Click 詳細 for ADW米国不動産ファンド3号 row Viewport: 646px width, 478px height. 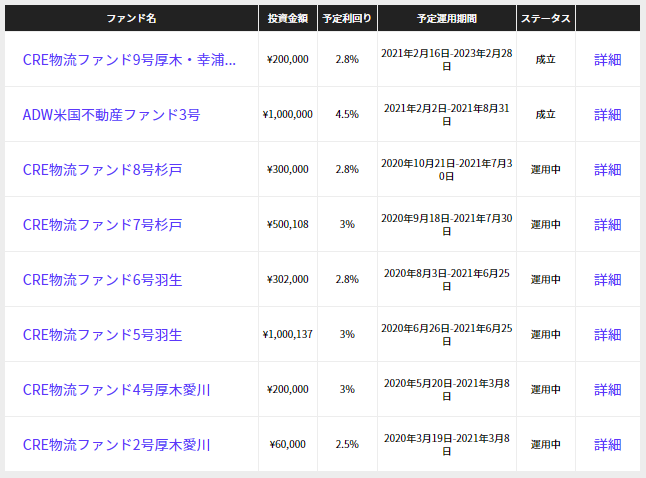[x=608, y=115]
